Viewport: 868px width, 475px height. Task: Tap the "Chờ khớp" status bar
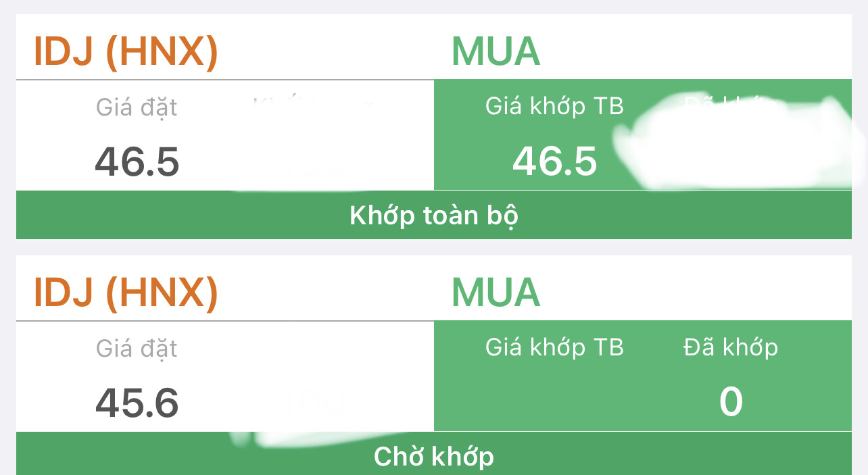pyautogui.click(x=433, y=457)
